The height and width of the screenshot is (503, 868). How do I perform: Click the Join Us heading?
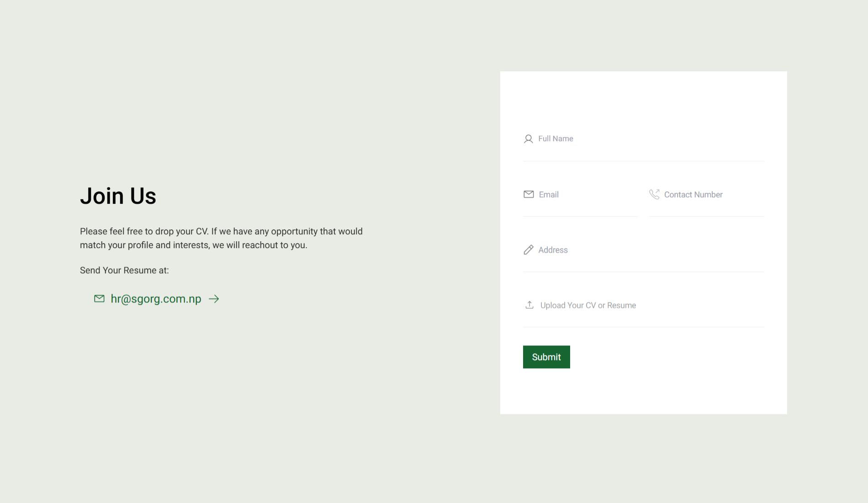pos(118,196)
